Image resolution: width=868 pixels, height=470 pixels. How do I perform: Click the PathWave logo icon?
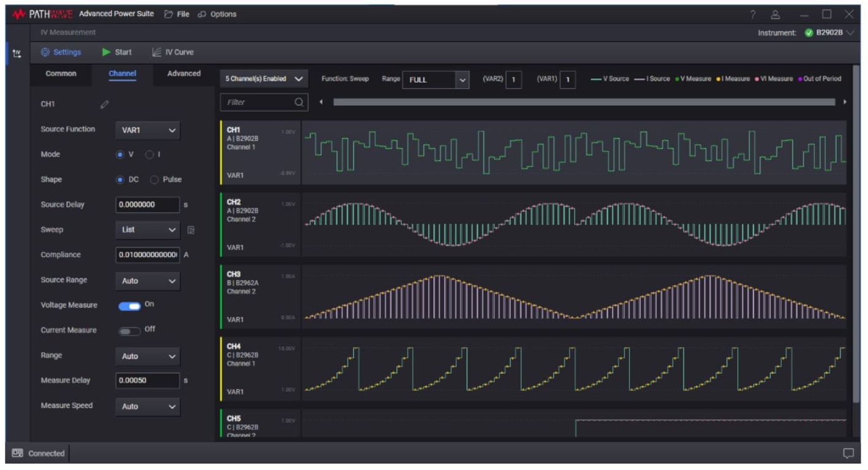[x=18, y=14]
